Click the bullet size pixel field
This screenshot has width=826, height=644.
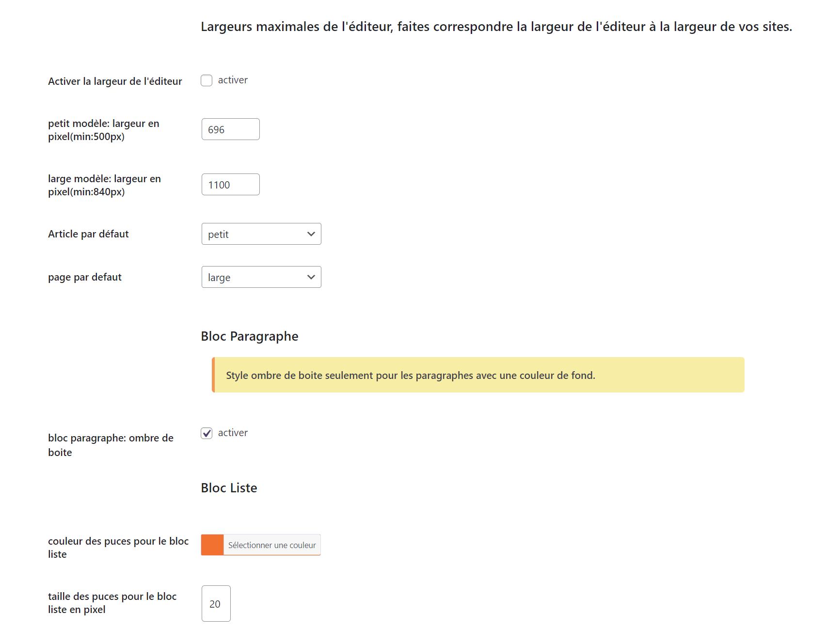216,604
